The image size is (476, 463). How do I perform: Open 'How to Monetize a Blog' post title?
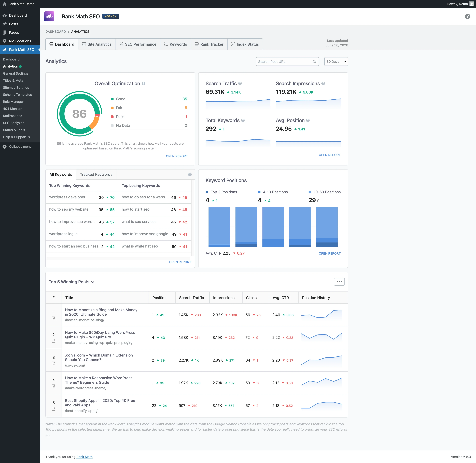(x=101, y=312)
